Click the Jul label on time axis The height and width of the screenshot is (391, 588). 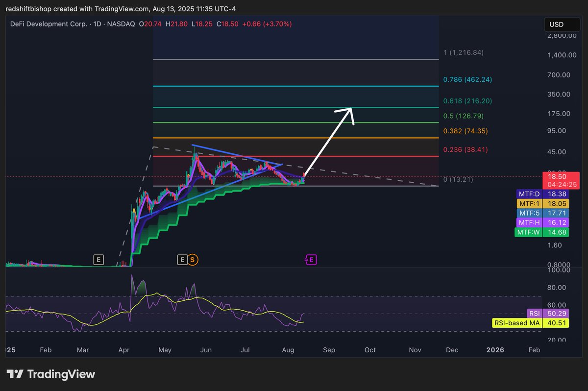click(245, 350)
